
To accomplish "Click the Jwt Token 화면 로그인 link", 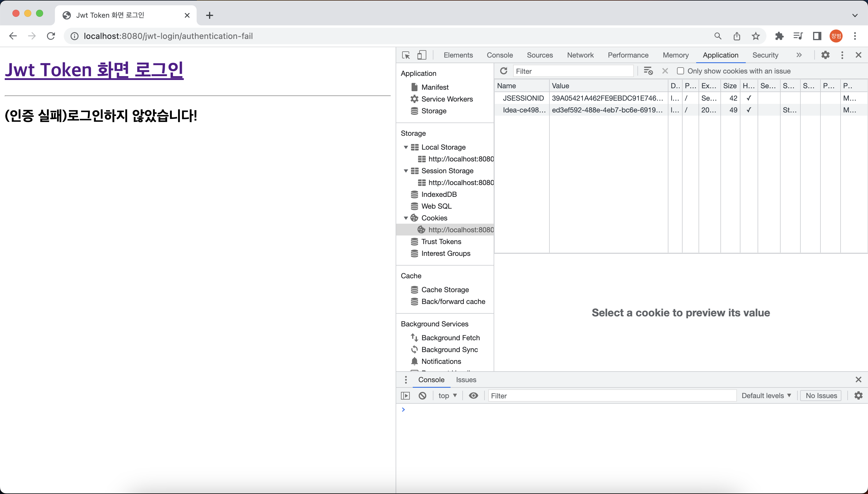I will [x=94, y=70].
